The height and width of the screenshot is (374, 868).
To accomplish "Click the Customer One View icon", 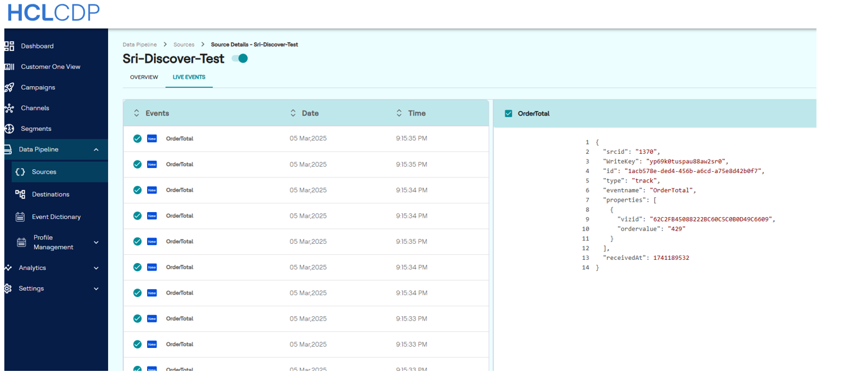I will coord(9,67).
